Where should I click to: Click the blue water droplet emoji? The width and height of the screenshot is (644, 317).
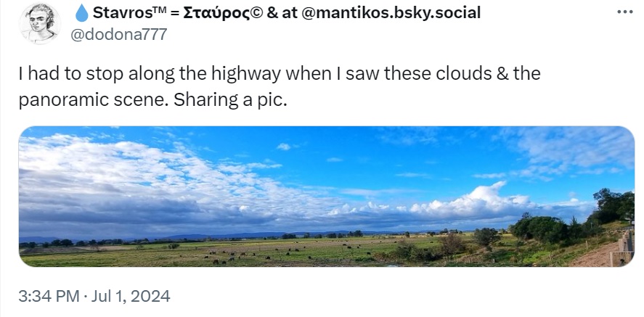pos(81,13)
